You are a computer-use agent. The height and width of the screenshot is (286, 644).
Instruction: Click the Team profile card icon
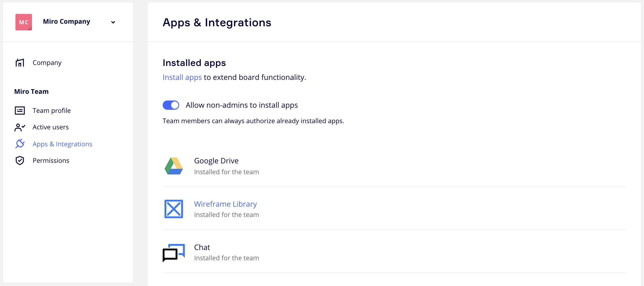(x=20, y=111)
